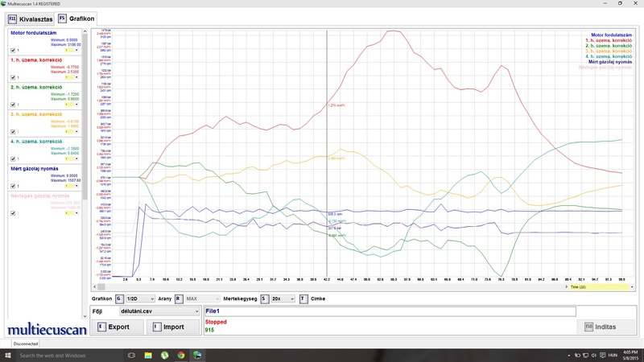Uncheck the Motor fordulatszám checkbox
Viewport: 644px width, 362px height.
(x=12, y=50)
